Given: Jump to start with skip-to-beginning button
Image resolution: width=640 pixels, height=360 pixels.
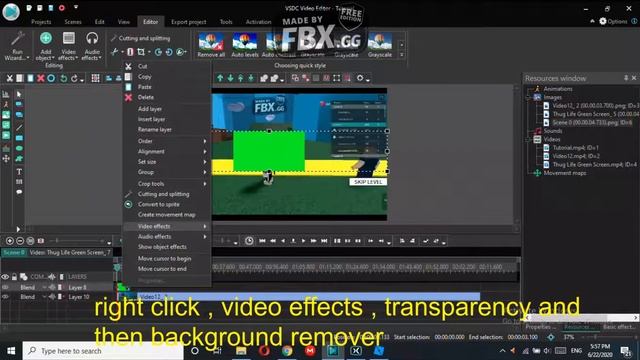Looking at the screenshot, I should click(x=262, y=241).
